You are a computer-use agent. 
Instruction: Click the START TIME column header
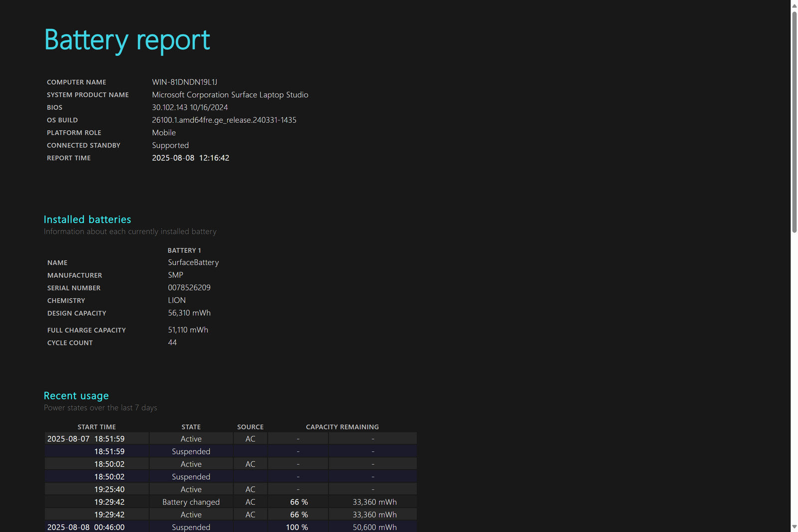pyautogui.click(x=97, y=427)
